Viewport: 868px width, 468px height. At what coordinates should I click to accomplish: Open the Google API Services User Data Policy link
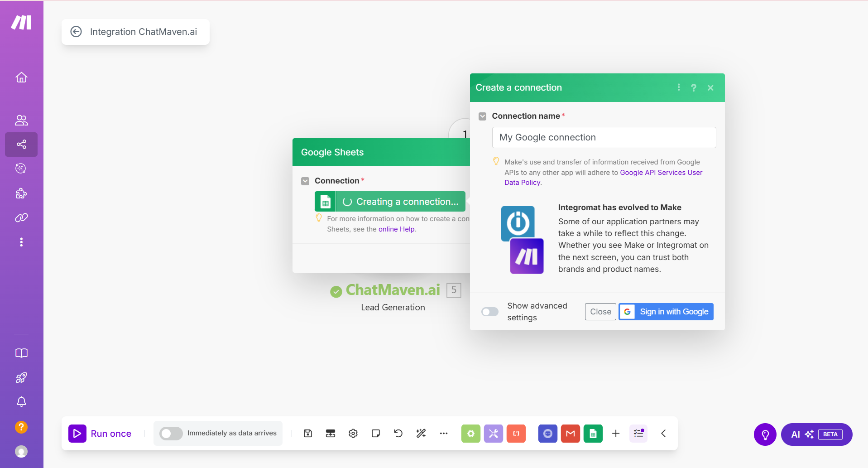pyautogui.click(x=661, y=173)
